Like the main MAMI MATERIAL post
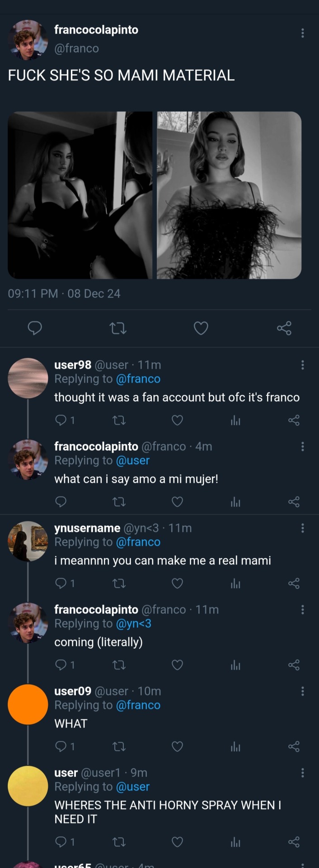Screen dimensions: 319x868 point(201,328)
